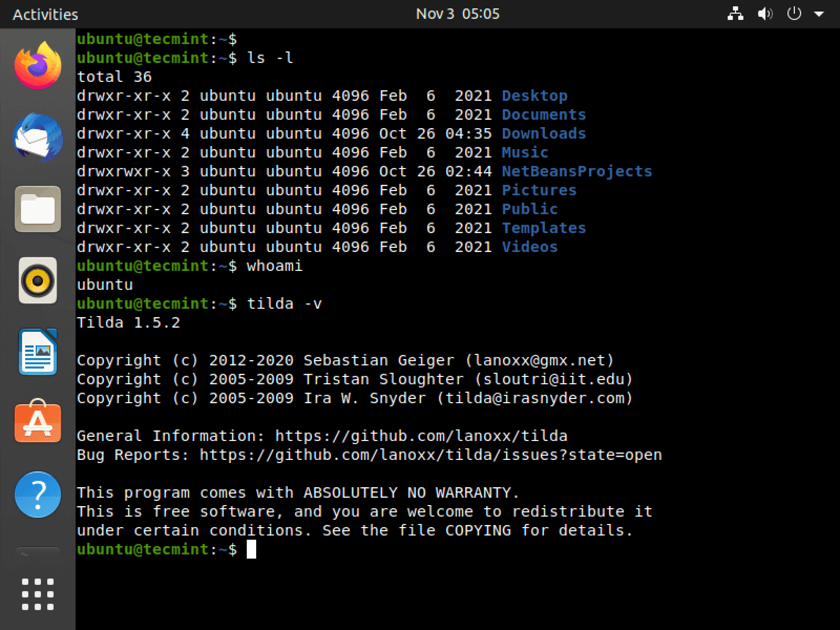The image size is (840, 630).
Task: Open Firefox from the dock
Action: tap(38, 66)
